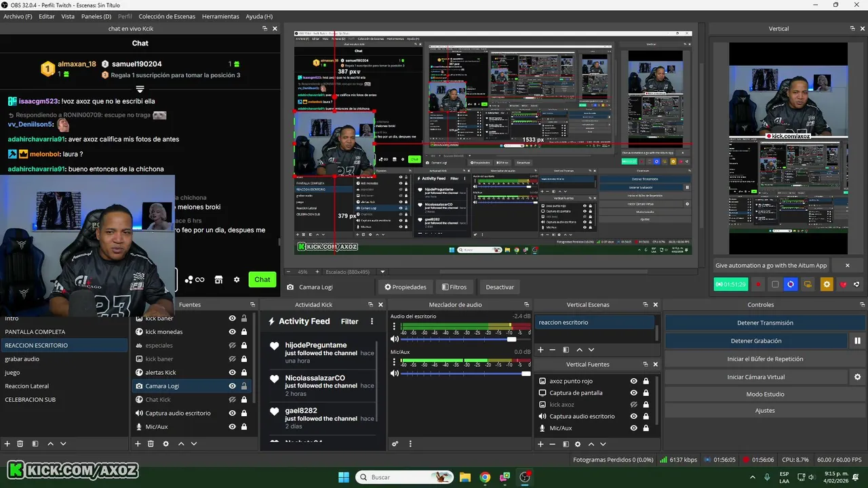This screenshot has height=488, width=868.
Task: Undock the Fuentes panel
Action: point(252,304)
